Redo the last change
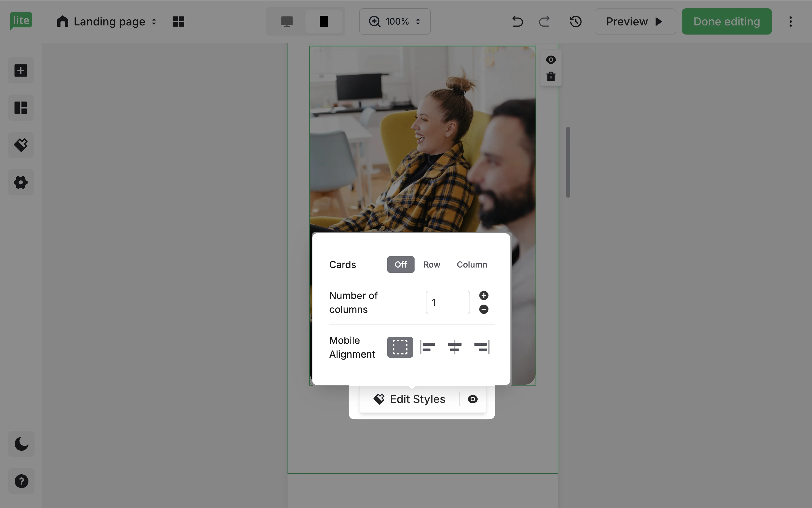Viewport: 812px width, 508px height. 544,22
